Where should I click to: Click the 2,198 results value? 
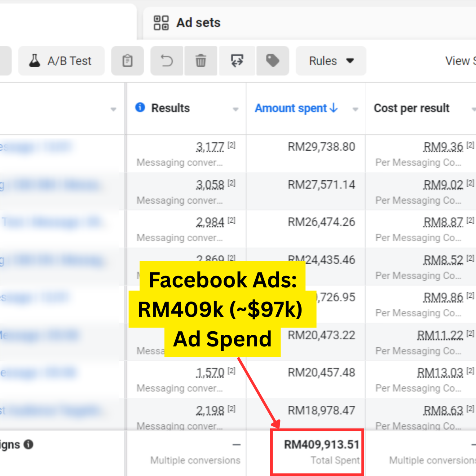[210, 411]
